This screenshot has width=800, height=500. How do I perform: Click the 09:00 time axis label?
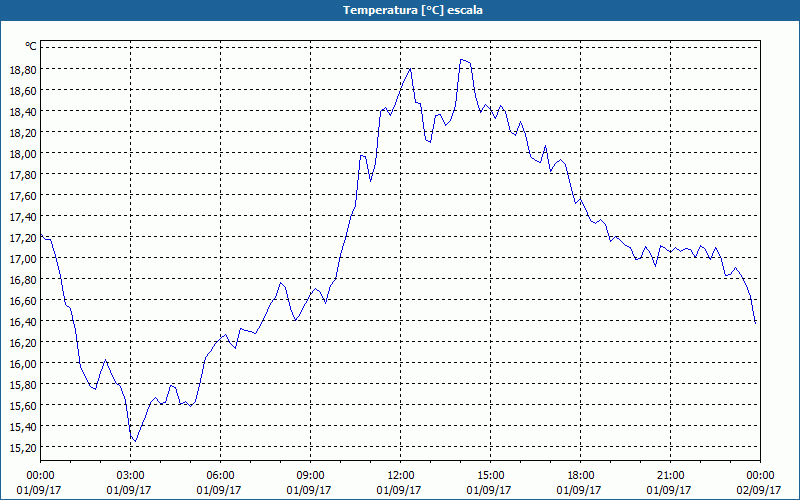click(x=311, y=476)
